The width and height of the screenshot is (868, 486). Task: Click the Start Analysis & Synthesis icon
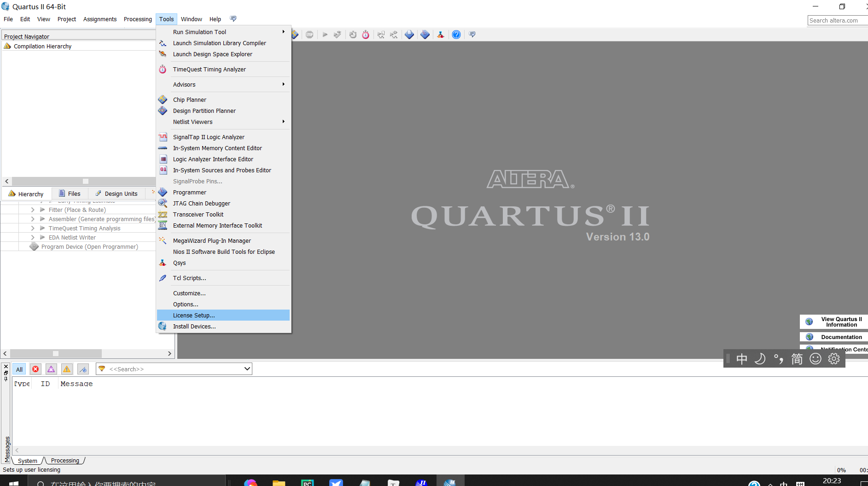click(x=338, y=35)
